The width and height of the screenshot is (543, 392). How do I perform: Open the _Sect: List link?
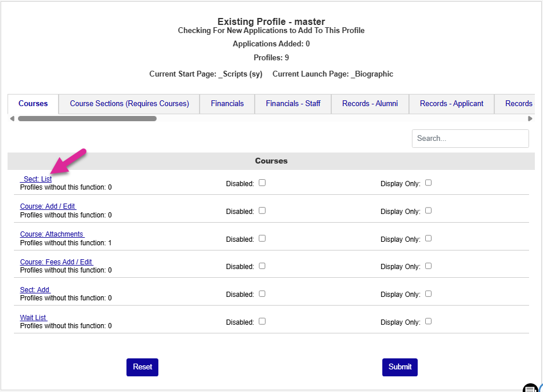pyautogui.click(x=37, y=179)
